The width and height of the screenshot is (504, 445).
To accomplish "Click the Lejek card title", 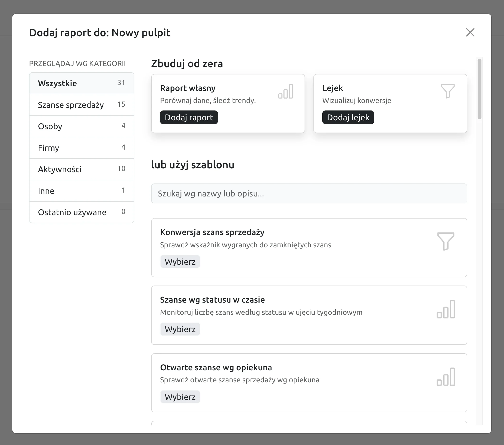I will tap(333, 88).
